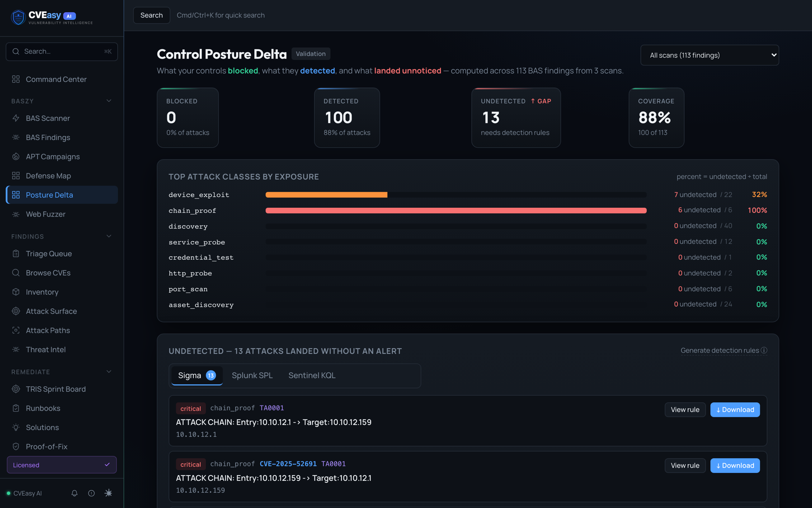
Task: Click the info circle icon in footer
Action: [91, 493]
